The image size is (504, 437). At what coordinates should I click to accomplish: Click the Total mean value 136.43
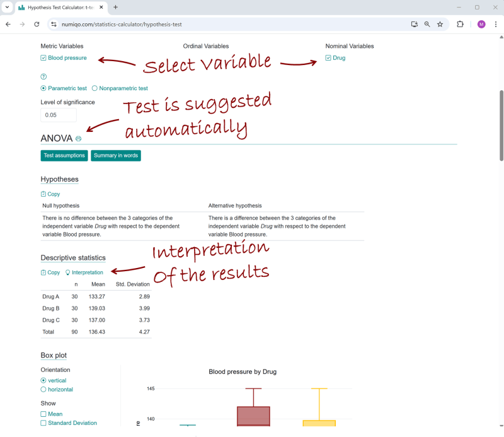(x=97, y=332)
